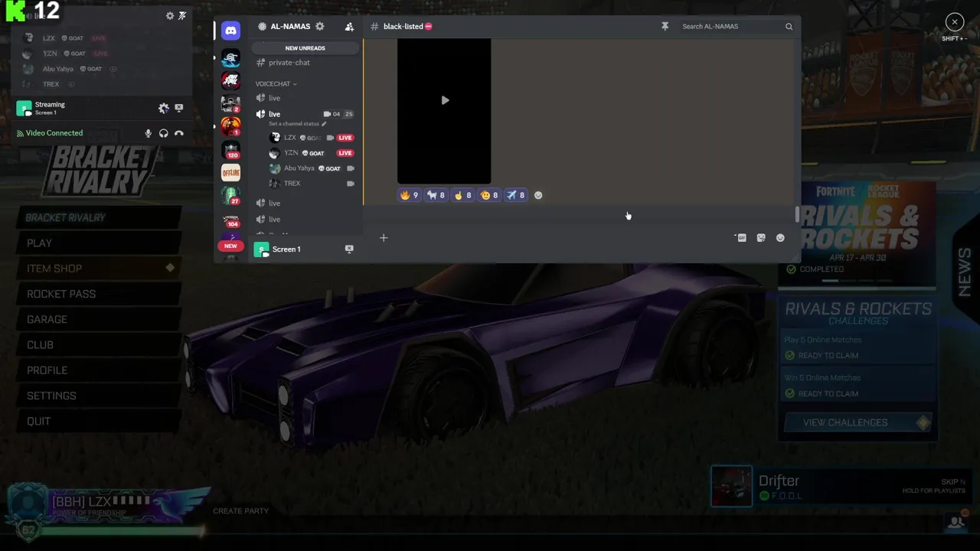Toggle headphones deafen in overlay widget

(x=163, y=133)
